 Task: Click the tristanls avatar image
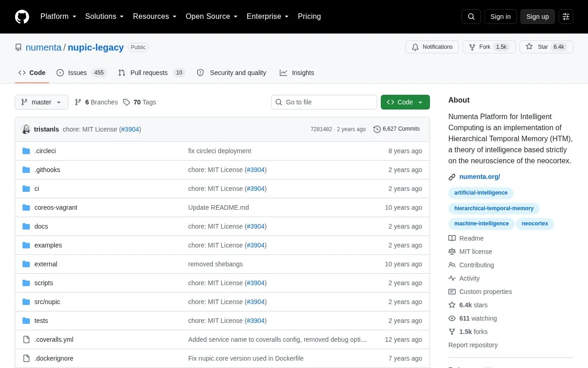click(x=26, y=129)
